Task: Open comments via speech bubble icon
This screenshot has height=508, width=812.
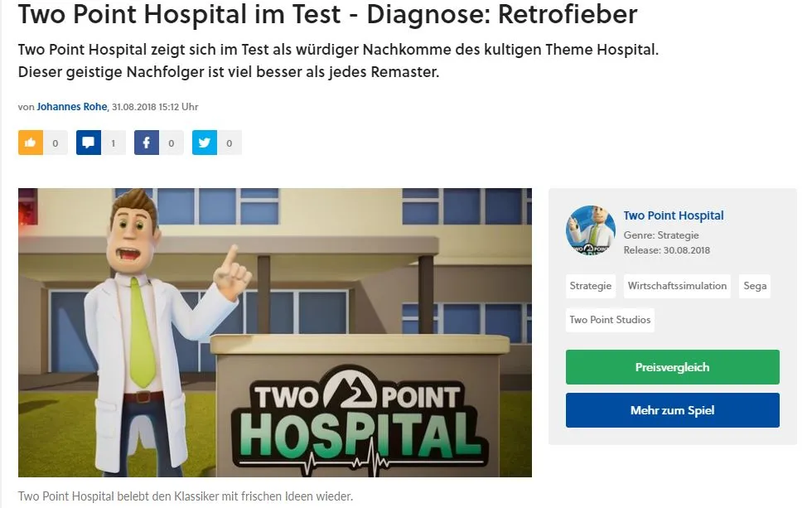Action: click(x=89, y=143)
